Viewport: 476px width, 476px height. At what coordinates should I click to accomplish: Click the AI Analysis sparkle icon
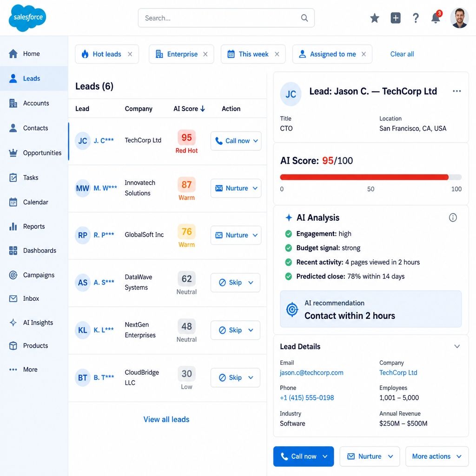pos(289,218)
